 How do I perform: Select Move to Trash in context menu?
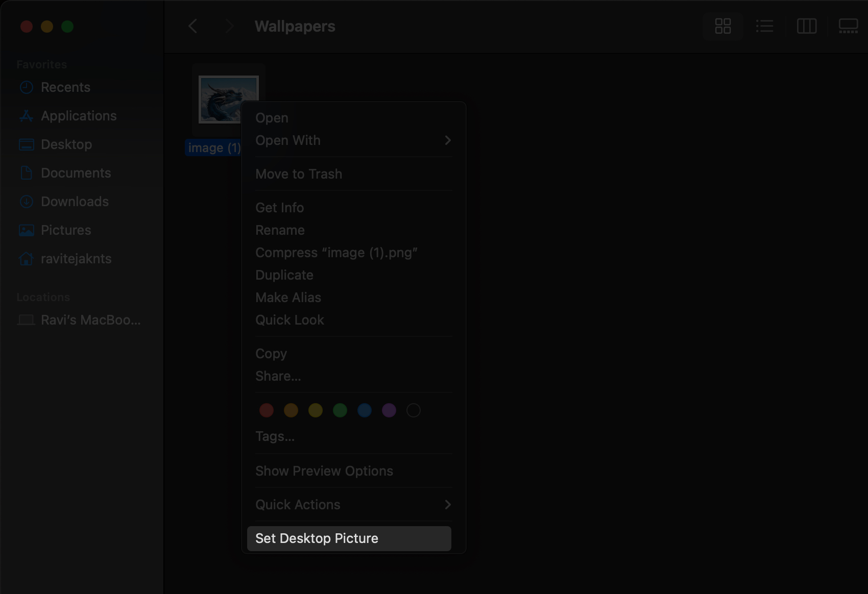point(299,174)
